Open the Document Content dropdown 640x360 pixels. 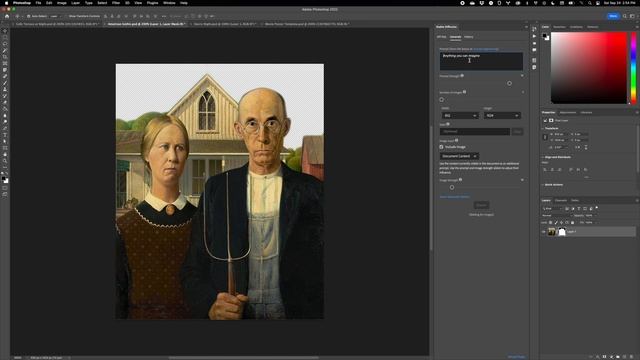(x=459, y=156)
